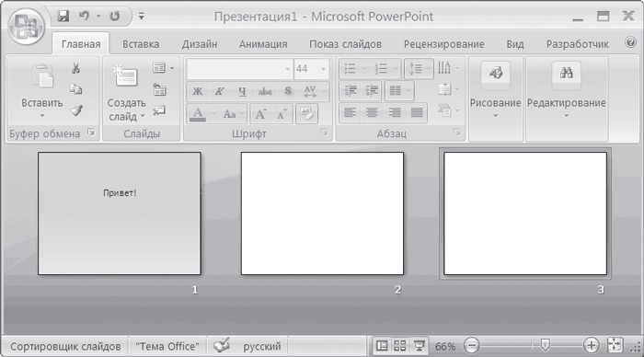The height and width of the screenshot is (357, 644).
Task: Toggle text shadow S formatting
Action: tap(288, 91)
